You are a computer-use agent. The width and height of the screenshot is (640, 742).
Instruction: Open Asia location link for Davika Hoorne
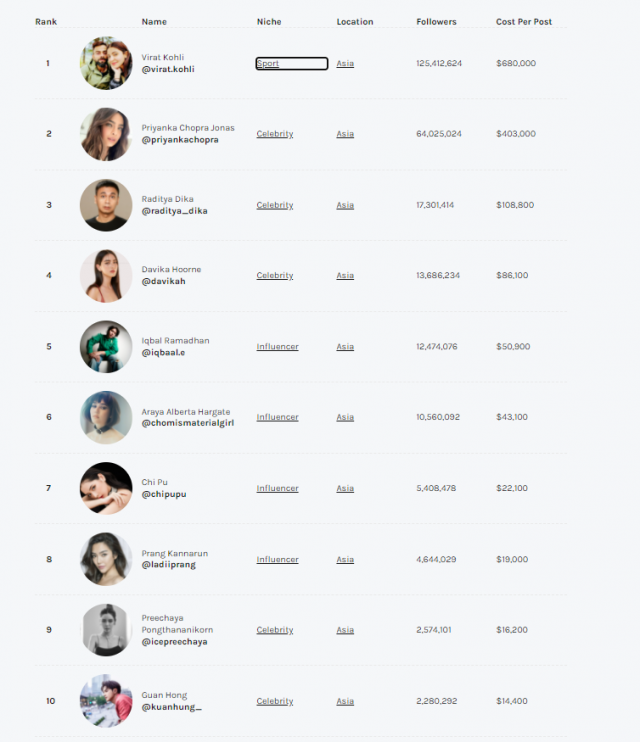tap(345, 275)
